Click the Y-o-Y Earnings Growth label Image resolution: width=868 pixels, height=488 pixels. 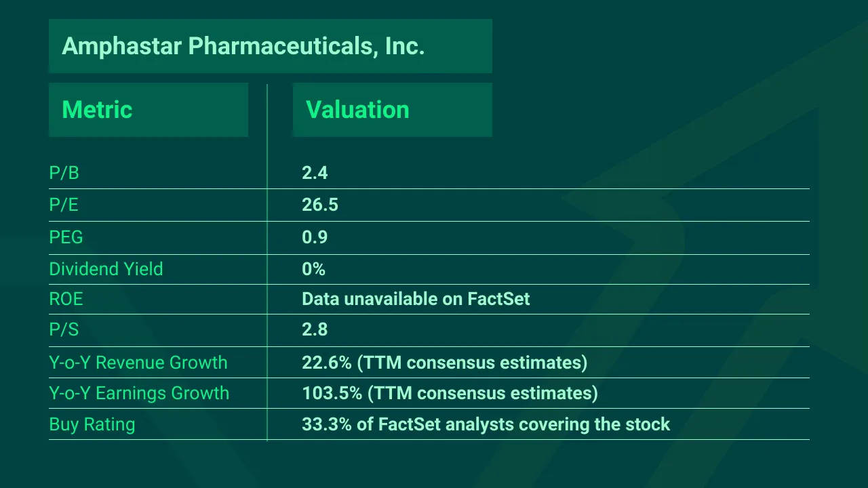(139, 393)
